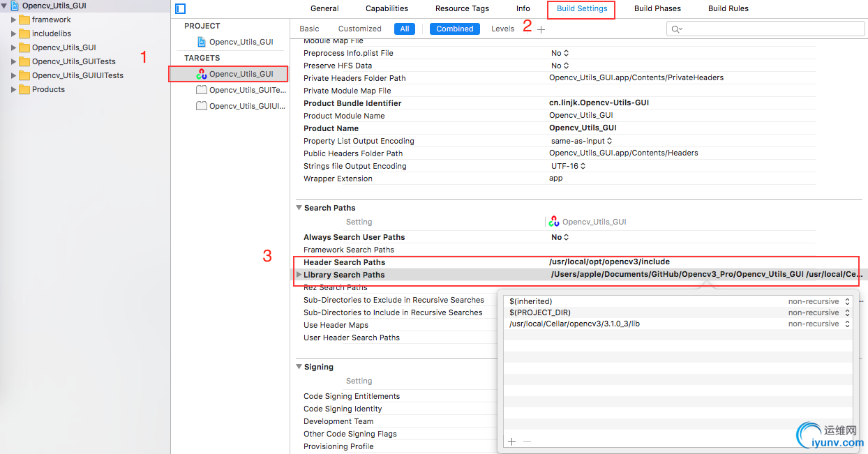
Task: Click the /usr/local/Cellar/opencv3/3.1.0_3/lib entry
Action: (574, 324)
